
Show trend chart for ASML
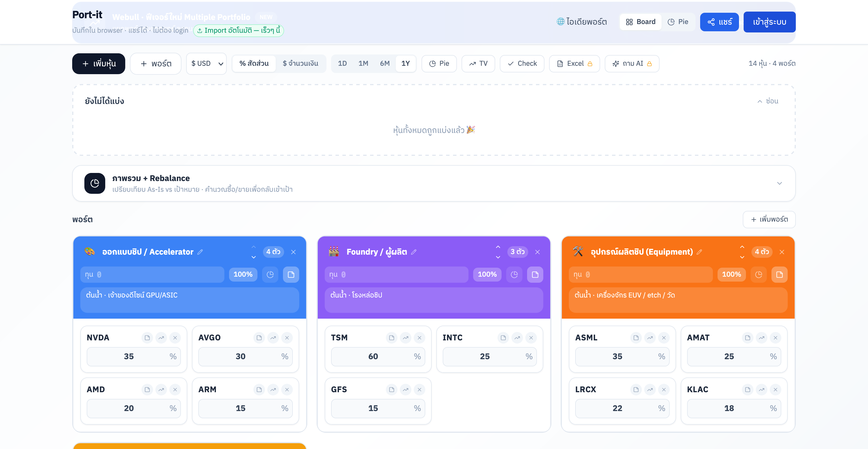click(650, 337)
